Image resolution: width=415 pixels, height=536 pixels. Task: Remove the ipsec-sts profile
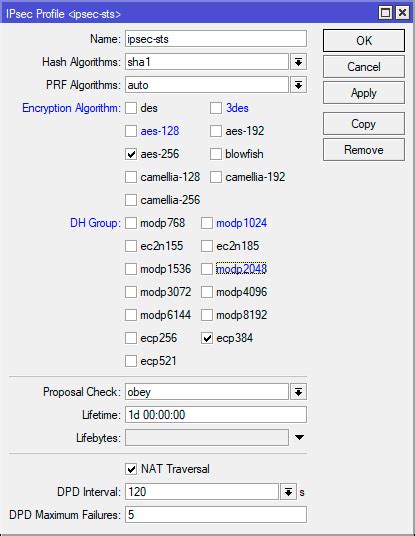pyautogui.click(x=364, y=150)
